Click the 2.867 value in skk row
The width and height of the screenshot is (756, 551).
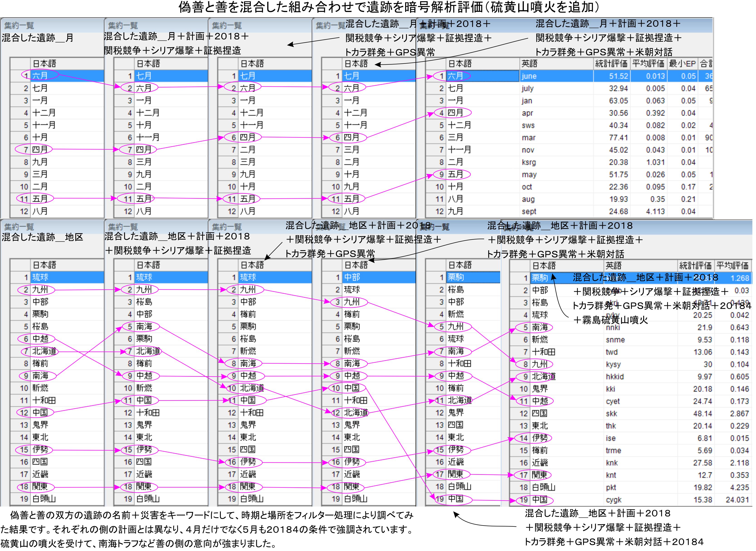(x=739, y=414)
